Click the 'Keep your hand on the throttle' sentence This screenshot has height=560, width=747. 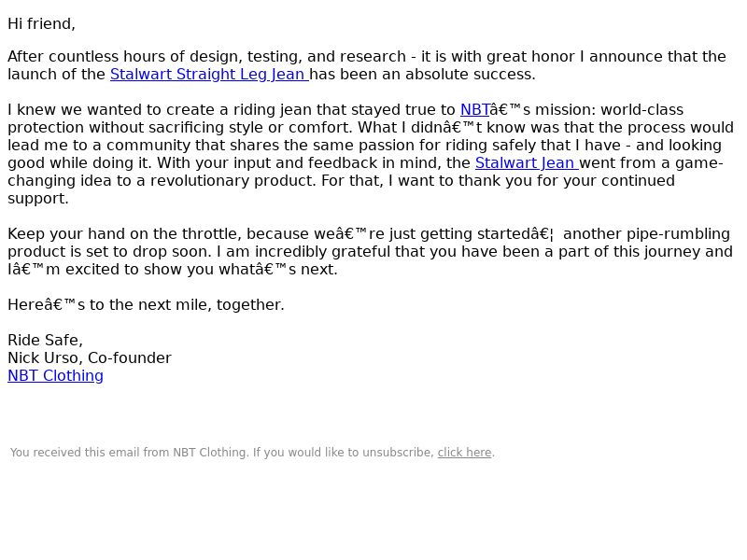click(x=125, y=234)
